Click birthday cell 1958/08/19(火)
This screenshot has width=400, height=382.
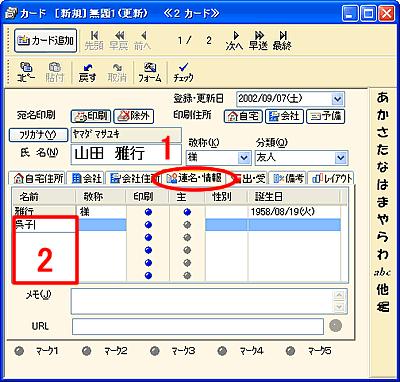point(293,212)
